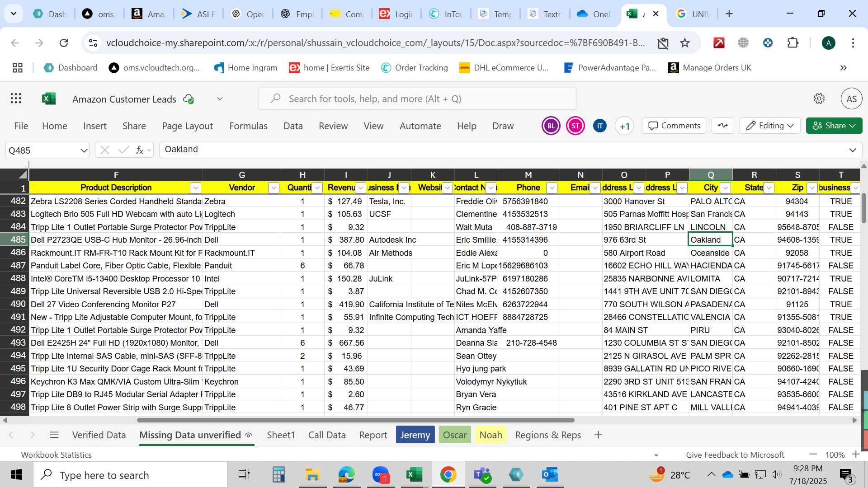Viewport: 868px width, 488px height.
Task: Bookmark this page with the star icon
Action: tap(685, 43)
